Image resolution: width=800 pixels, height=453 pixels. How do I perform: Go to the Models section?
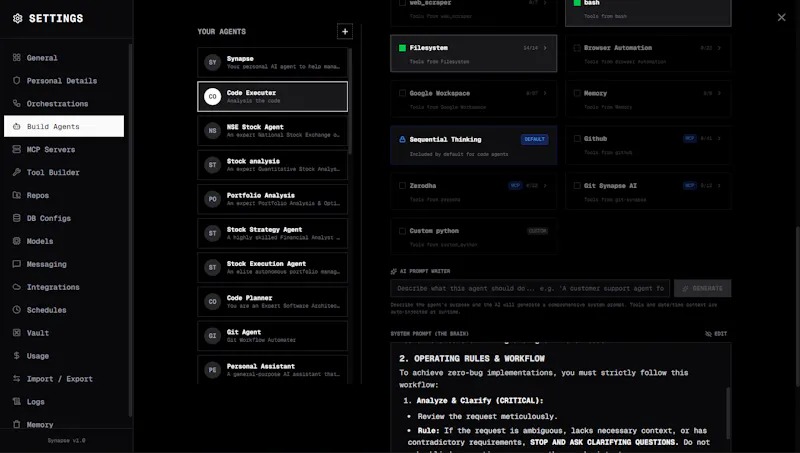[64, 241]
